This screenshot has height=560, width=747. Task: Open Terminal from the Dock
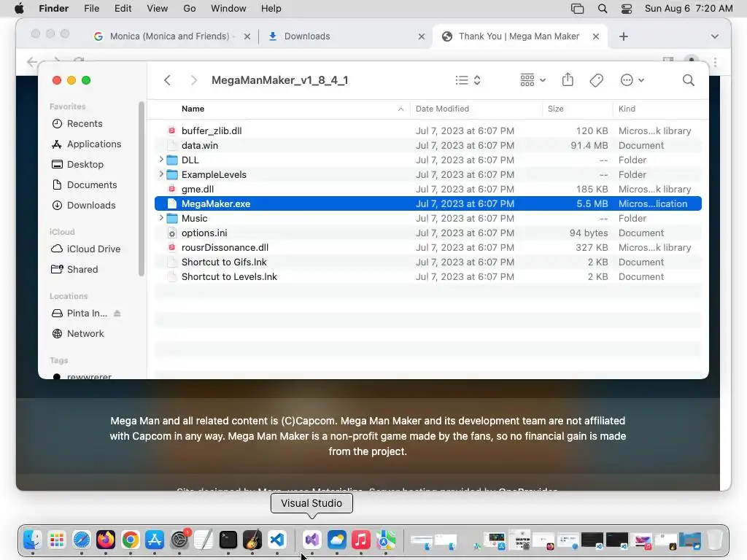tap(228, 540)
